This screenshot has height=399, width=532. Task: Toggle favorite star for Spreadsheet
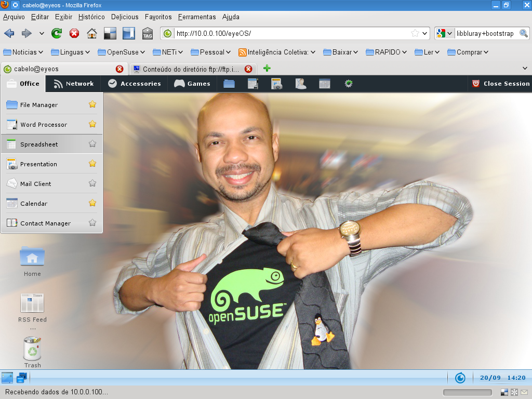pos(92,144)
